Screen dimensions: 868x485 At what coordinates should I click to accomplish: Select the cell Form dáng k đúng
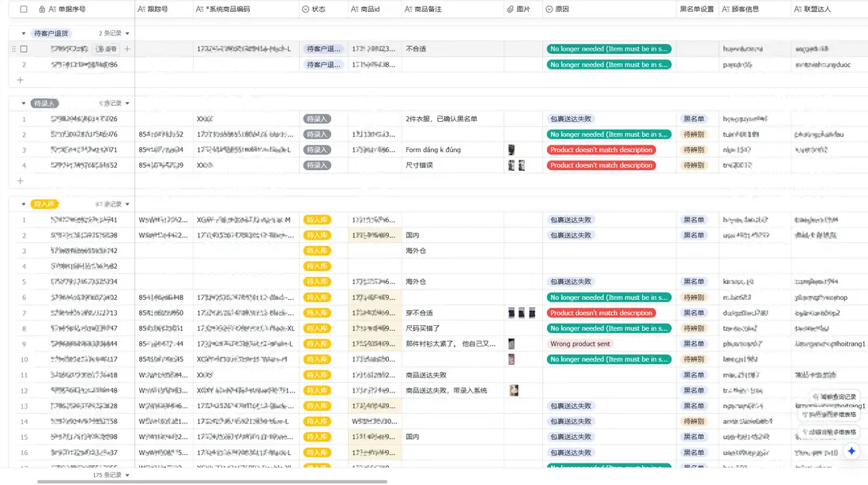point(453,150)
